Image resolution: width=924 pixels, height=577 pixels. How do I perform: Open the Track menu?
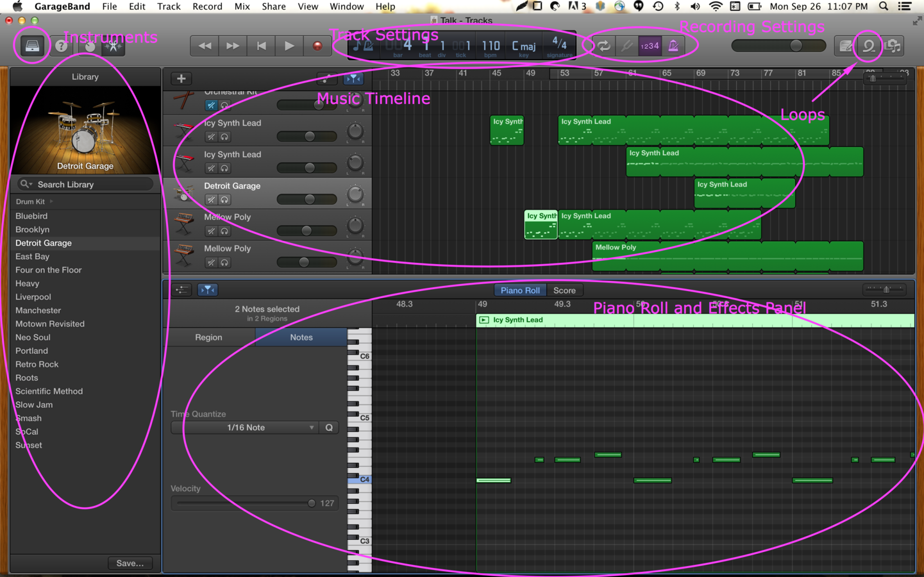click(x=169, y=6)
